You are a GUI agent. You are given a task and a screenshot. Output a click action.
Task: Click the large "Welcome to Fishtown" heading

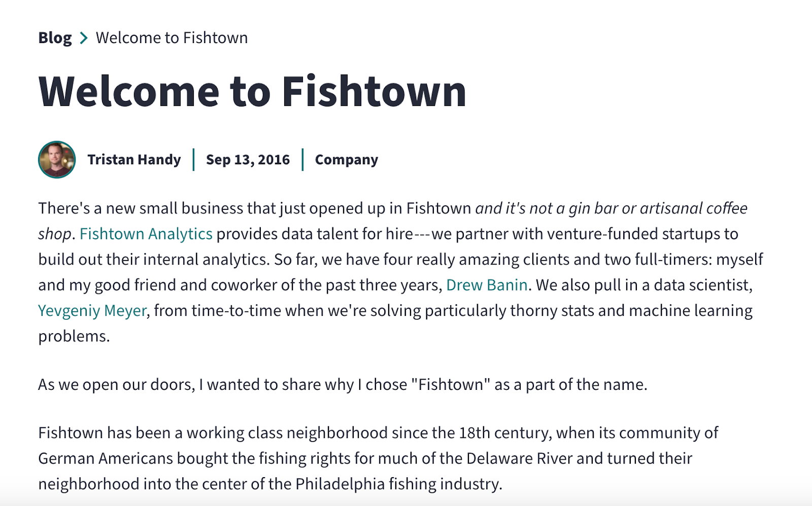click(252, 92)
